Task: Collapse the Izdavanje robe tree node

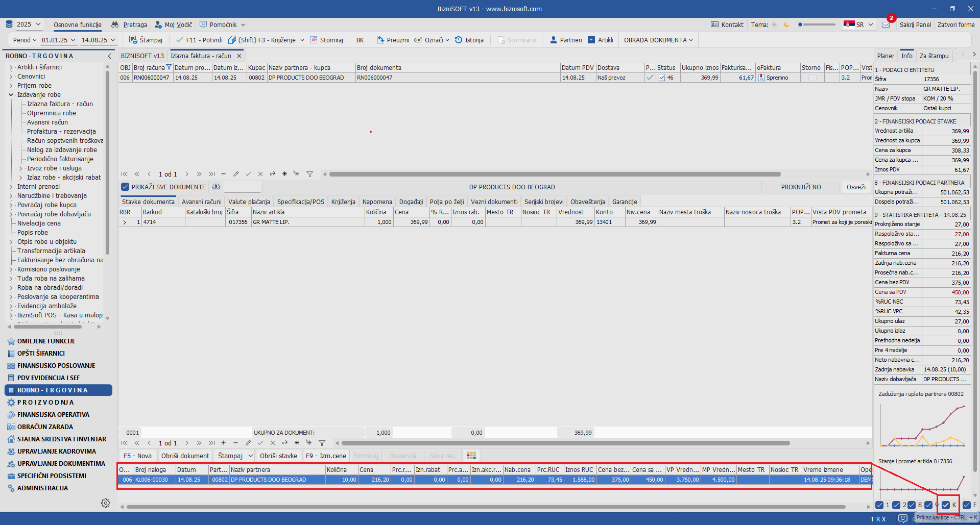Action: 11,95
